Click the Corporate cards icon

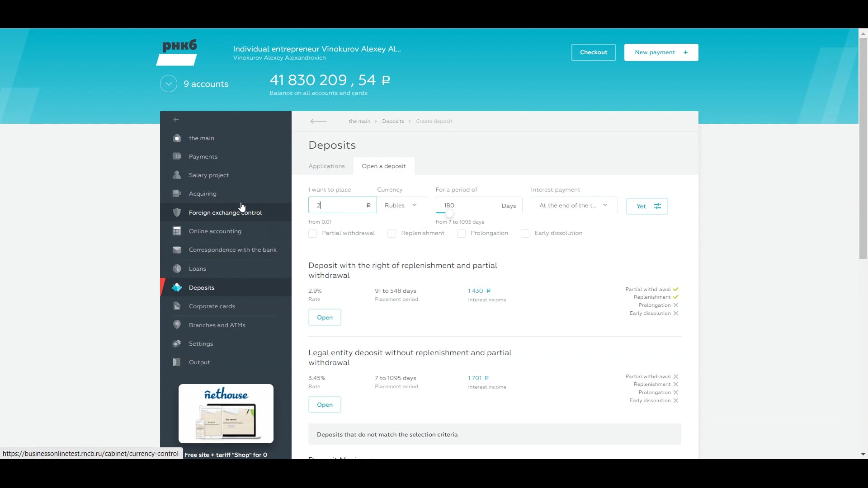click(177, 306)
